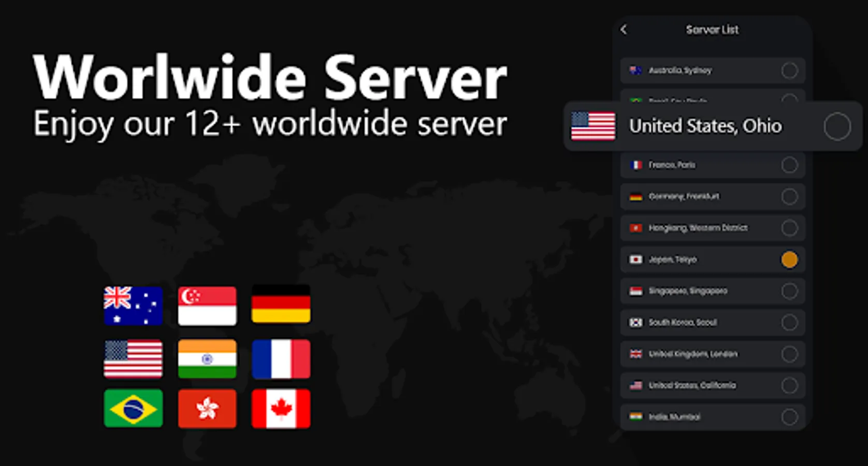Viewport: 868px width, 466px height.
Task: Click the large Canada flag tile
Action: point(281,409)
